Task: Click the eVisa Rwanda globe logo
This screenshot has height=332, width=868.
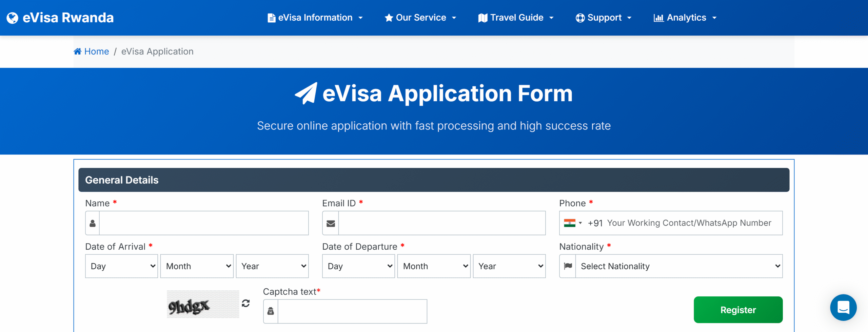Action: pos(13,18)
